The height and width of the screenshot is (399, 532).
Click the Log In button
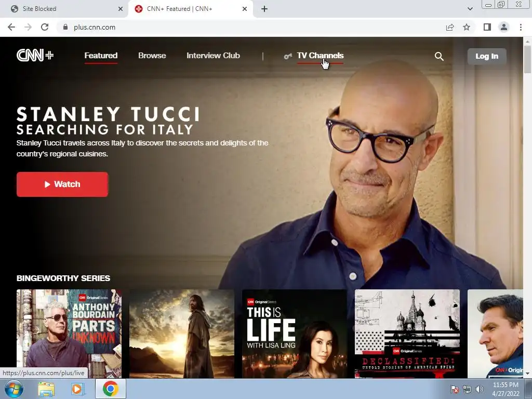click(x=486, y=56)
